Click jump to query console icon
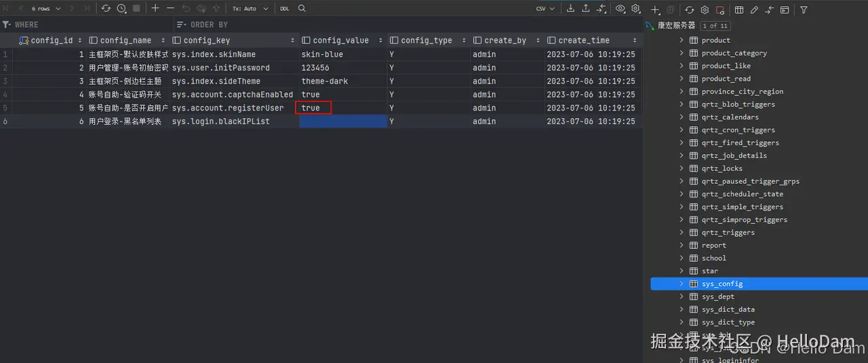Viewport: 868px width, 363px height. [x=785, y=10]
